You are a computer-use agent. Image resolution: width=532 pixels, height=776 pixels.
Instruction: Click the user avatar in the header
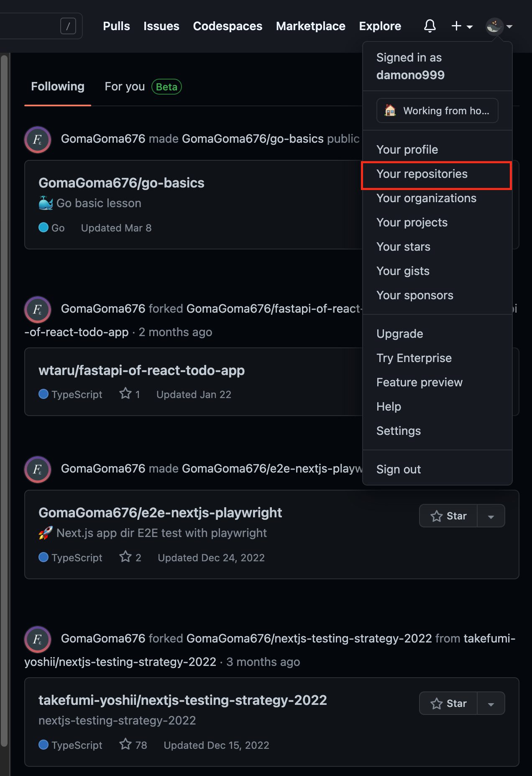(x=495, y=26)
